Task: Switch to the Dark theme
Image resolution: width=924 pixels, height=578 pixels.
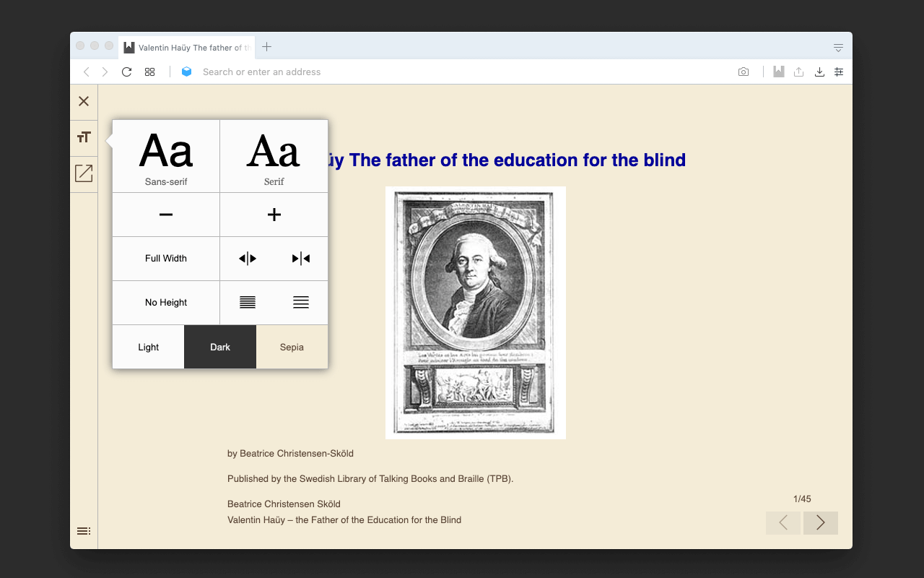Action: pyautogui.click(x=220, y=347)
